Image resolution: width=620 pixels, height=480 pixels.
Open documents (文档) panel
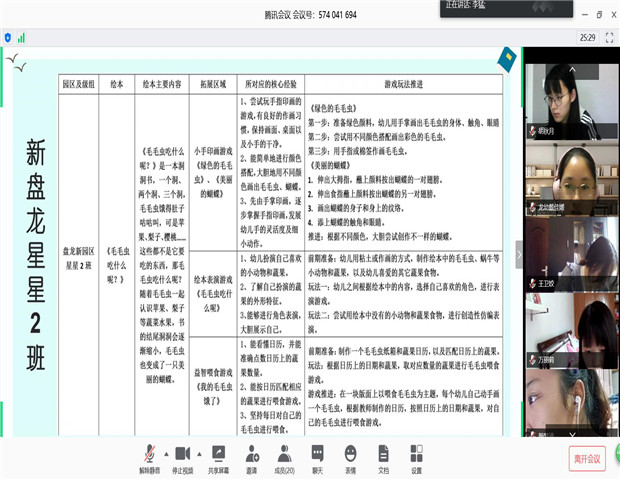pyautogui.click(x=383, y=457)
